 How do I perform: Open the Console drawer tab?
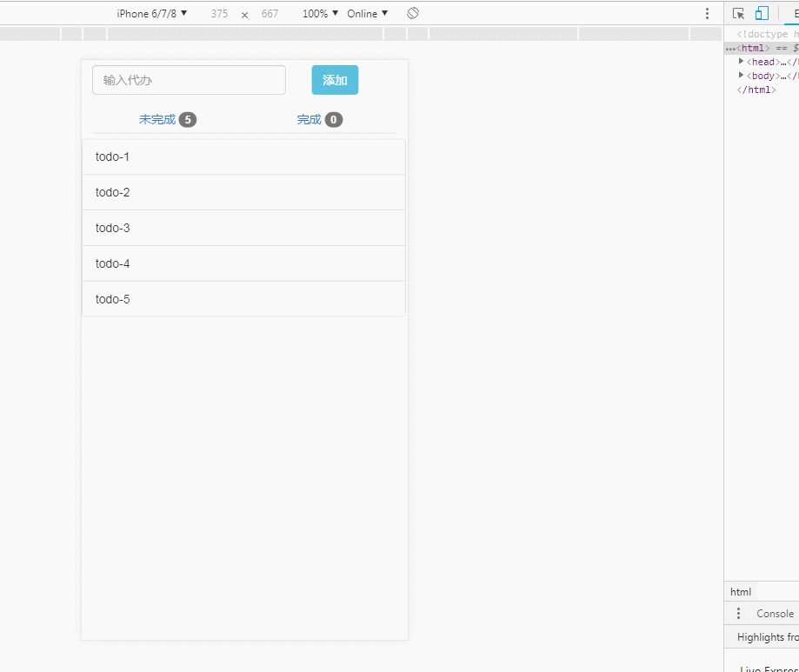[774, 614]
